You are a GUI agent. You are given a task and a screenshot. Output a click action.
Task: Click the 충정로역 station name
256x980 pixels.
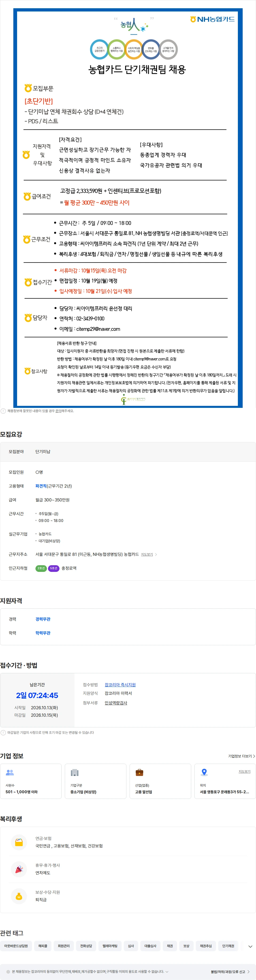click(69, 568)
